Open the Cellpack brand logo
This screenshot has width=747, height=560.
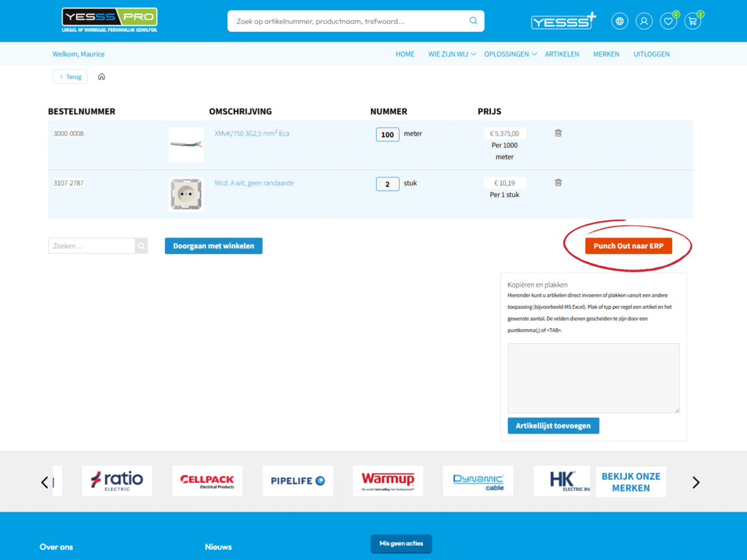(207, 481)
